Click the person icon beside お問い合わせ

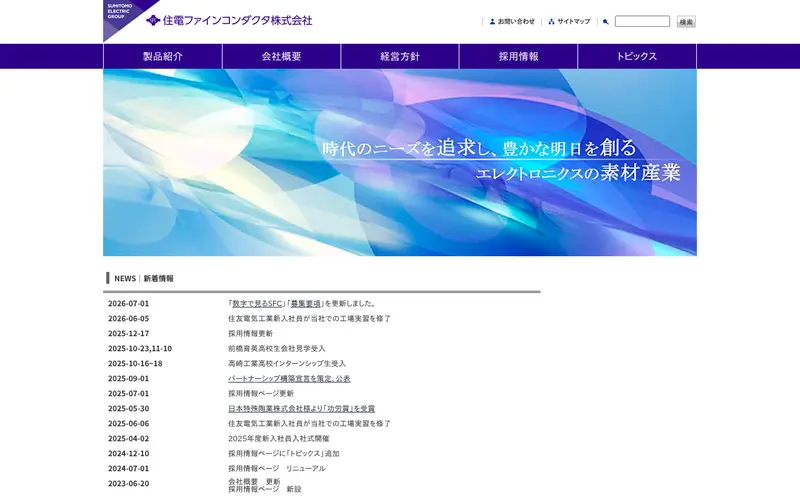492,21
